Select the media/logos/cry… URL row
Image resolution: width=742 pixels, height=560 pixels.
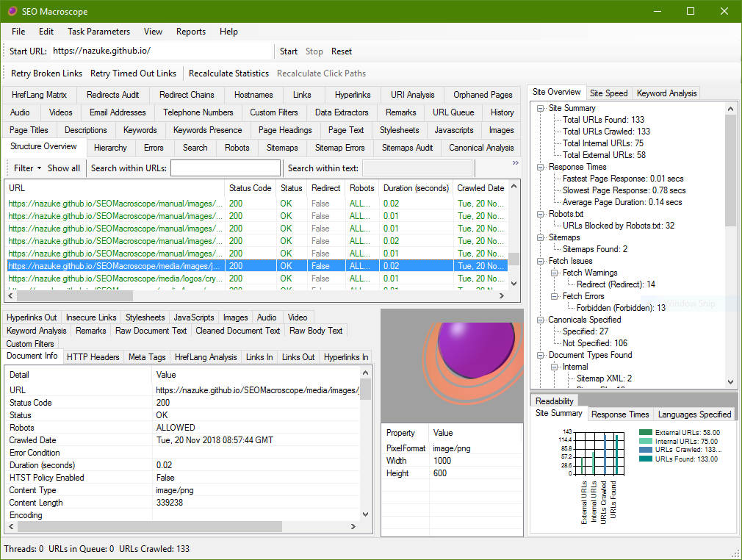[257, 279]
